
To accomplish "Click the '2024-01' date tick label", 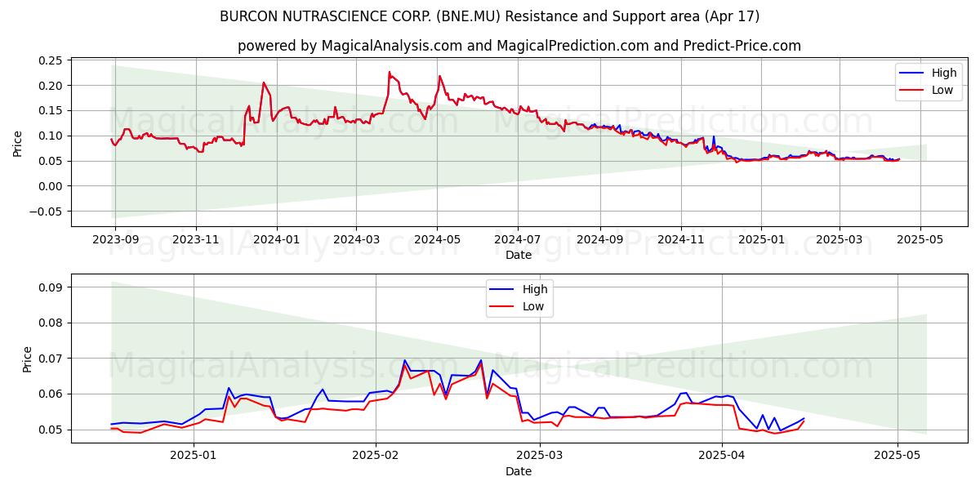I will click(x=277, y=240).
